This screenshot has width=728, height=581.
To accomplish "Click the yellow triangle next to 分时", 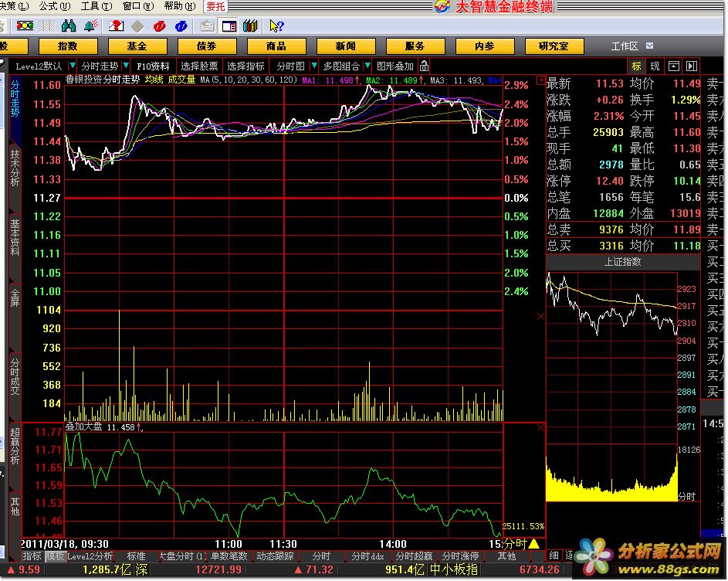I will [x=533, y=543].
